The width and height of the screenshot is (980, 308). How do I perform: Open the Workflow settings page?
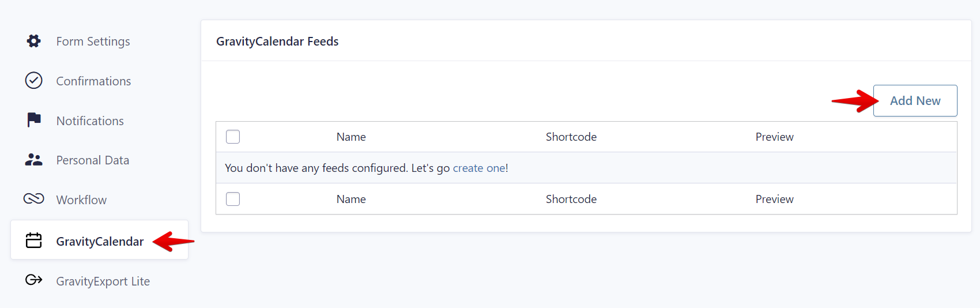(x=81, y=200)
